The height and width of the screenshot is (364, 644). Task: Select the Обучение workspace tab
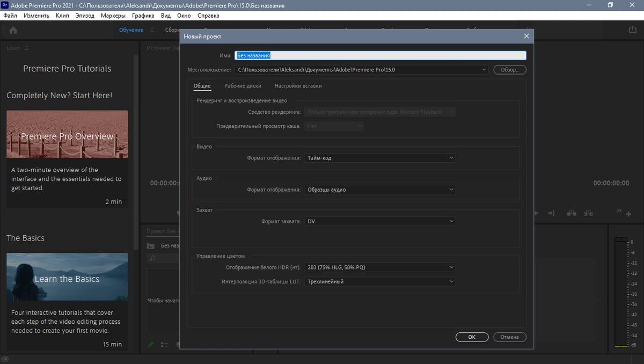[131, 30]
